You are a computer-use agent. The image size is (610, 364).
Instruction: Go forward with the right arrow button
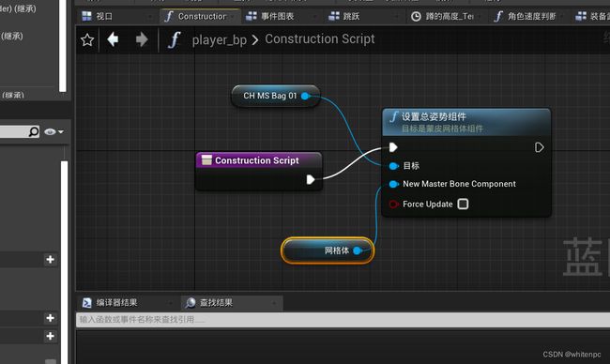pyautogui.click(x=142, y=39)
